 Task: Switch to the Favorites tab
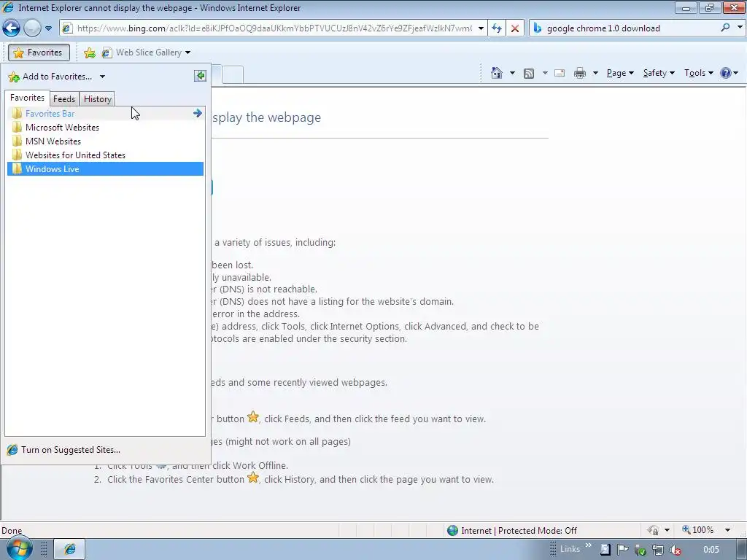pos(27,98)
